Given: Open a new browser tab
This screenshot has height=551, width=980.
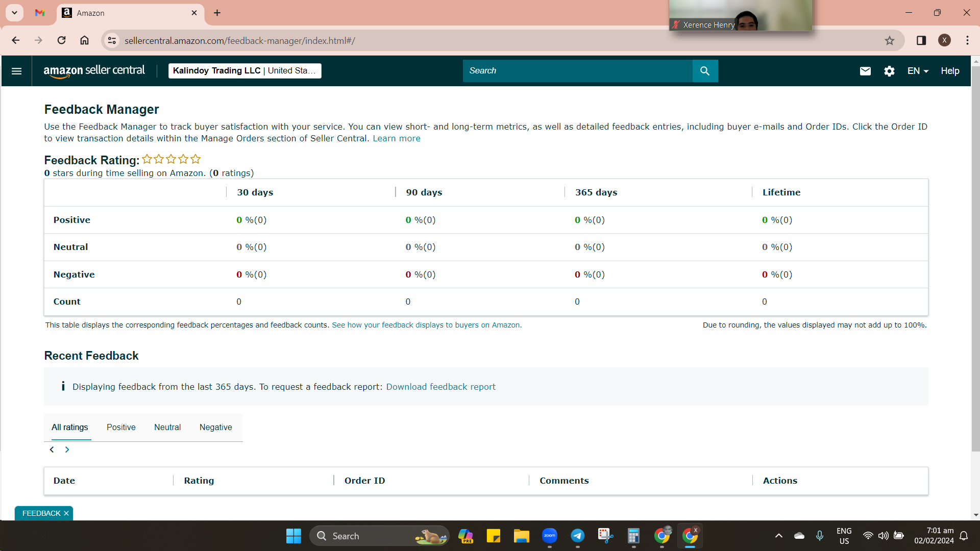Looking at the screenshot, I should coord(217,13).
